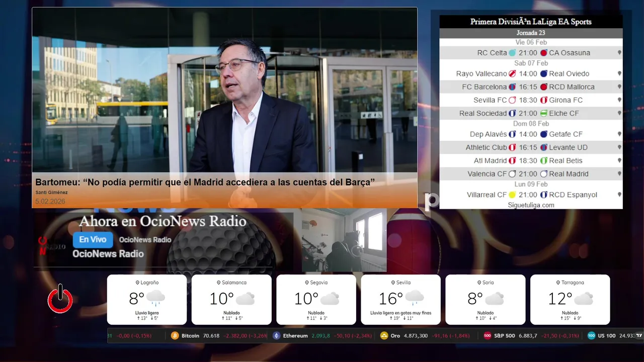Click the Salamanca cloud weather icon
The image size is (644, 362).
click(x=245, y=299)
